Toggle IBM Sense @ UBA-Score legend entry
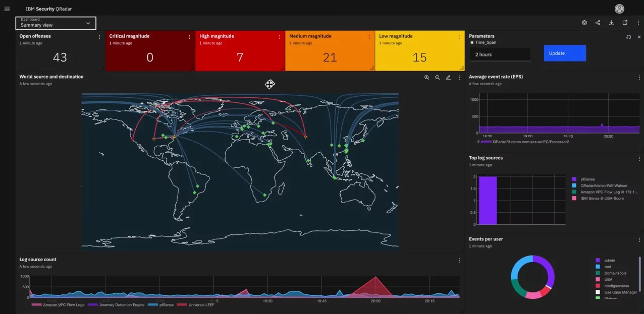The width and height of the screenshot is (644, 314). [x=598, y=199]
